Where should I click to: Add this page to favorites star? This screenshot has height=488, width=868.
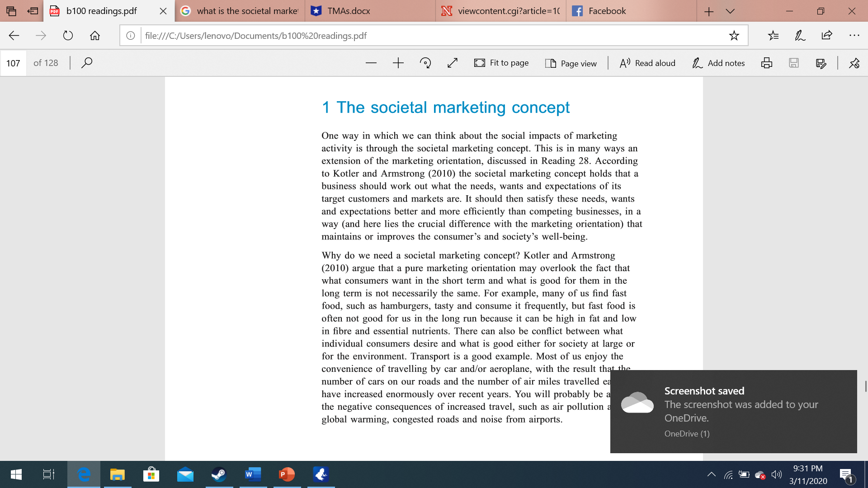(x=734, y=36)
